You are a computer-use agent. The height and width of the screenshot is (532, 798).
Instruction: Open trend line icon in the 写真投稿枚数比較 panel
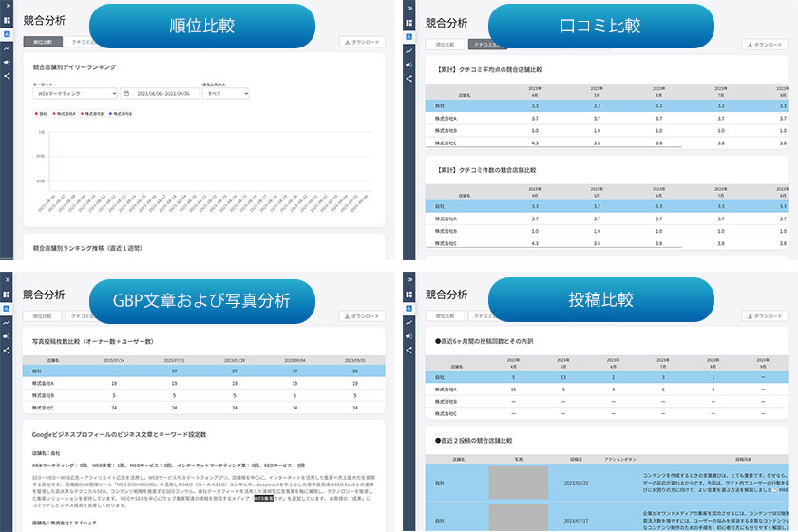pos(8,322)
